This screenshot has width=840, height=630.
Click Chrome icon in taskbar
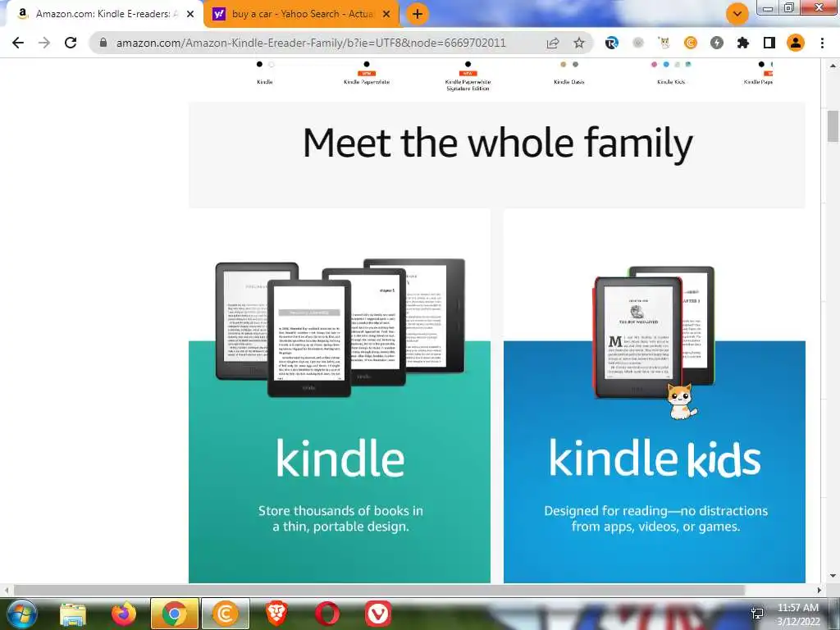tap(175, 614)
